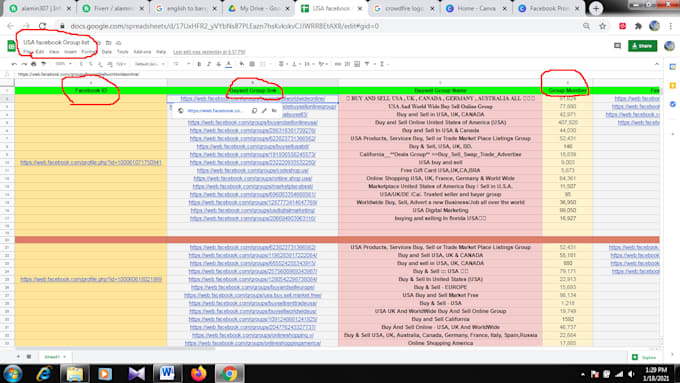Open Tasks in side panel
The width and height of the screenshot is (680, 383).
tap(673, 104)
